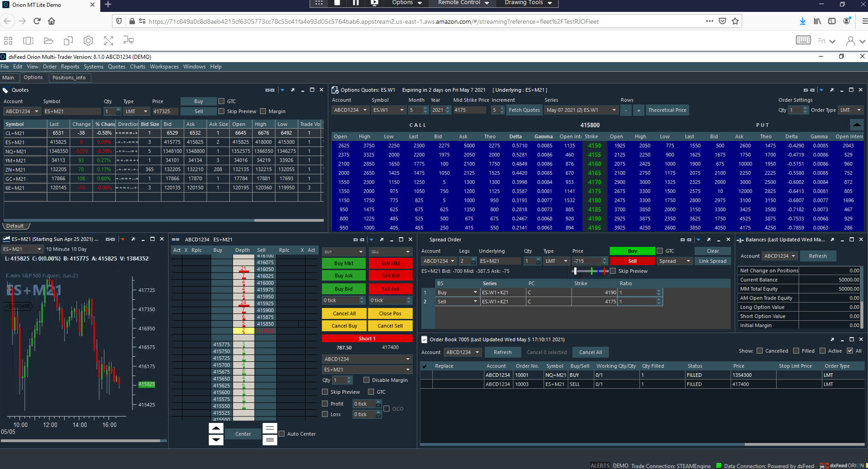Screen dimensions: 868x469
Task: Bookmark this page with star icon
Action: [735, 21]
